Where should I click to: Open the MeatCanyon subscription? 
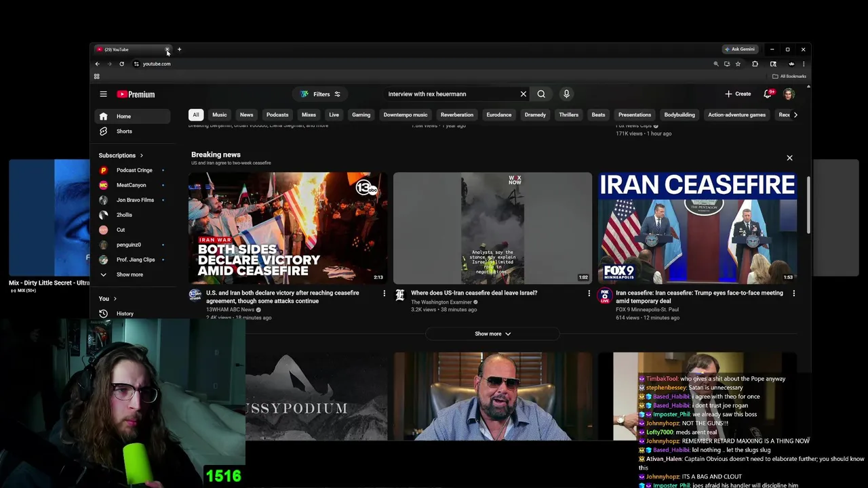[131, 185]
